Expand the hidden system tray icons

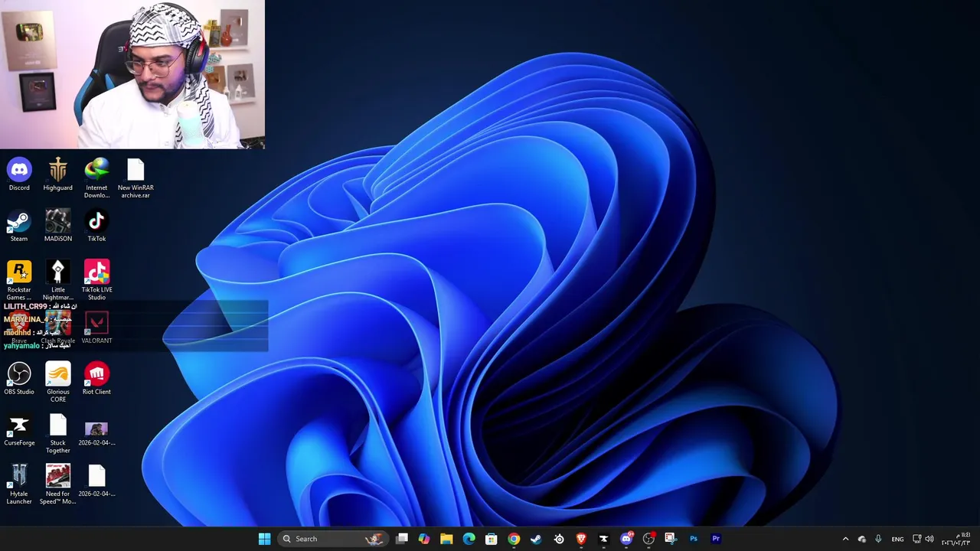tap(845, 539)
